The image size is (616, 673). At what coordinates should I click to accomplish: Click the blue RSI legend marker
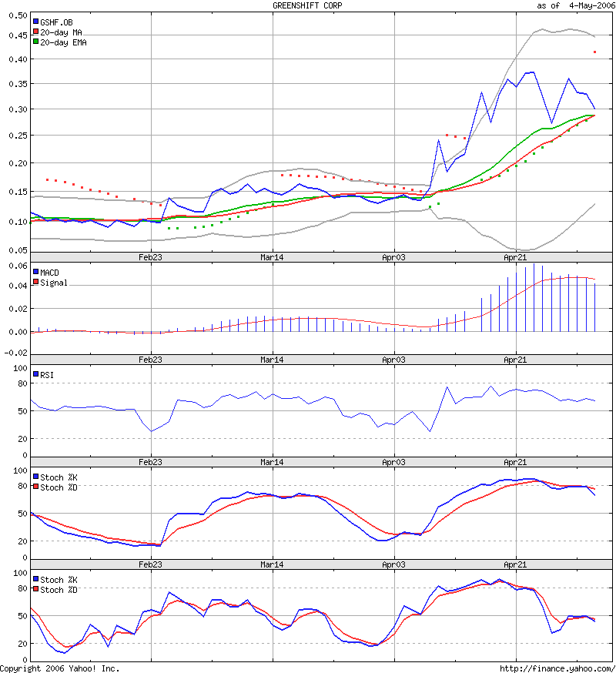[35, 374]
